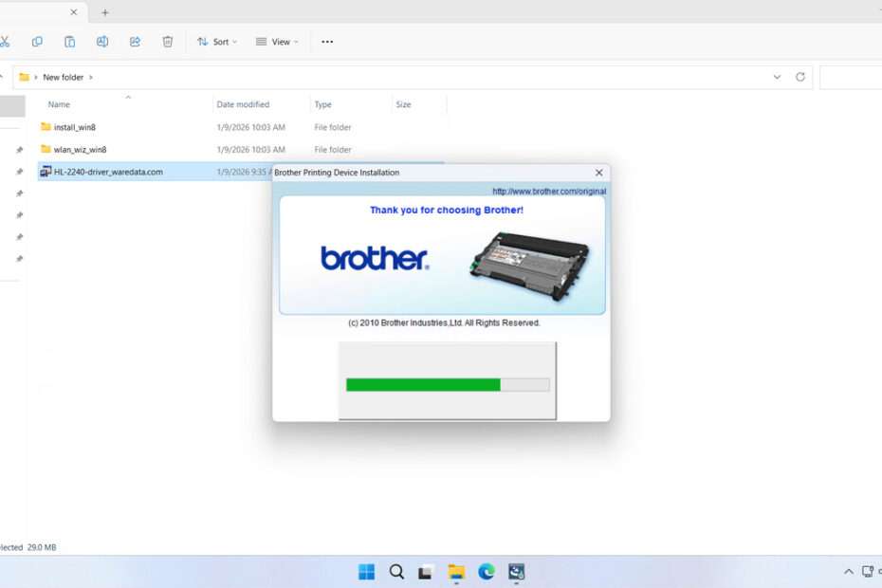This screenshot has width=882, height=588.
Task: Refresh the folder view
Action: pyautogui.click(x=799, y=77)
